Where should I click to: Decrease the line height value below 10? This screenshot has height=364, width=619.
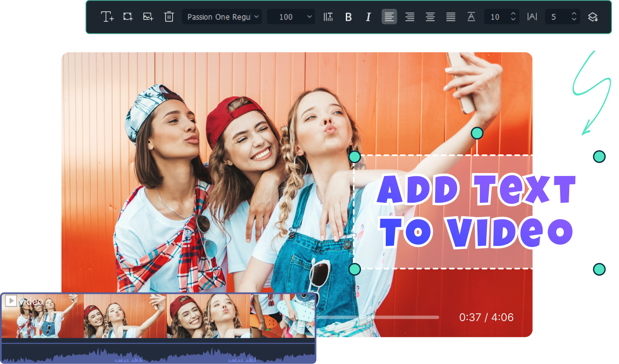513,20
